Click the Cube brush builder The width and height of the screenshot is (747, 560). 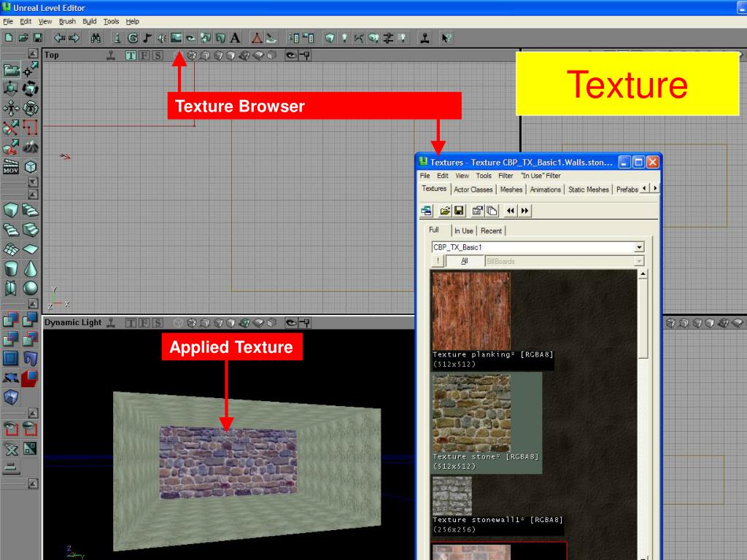tap(11, 210)
